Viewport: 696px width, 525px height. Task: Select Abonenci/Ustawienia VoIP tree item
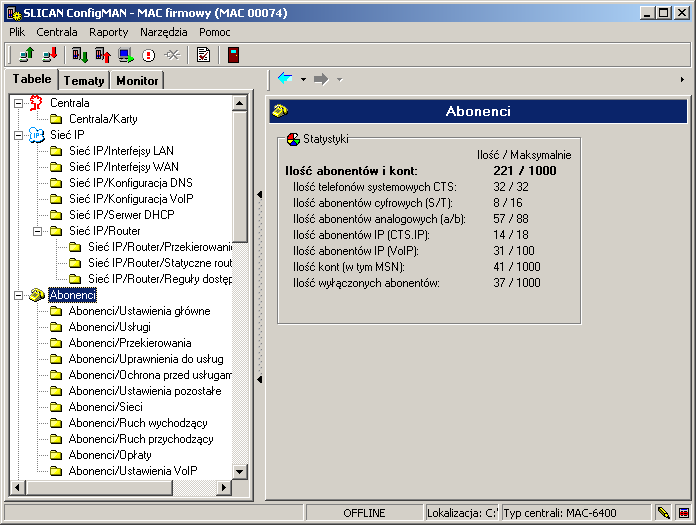[x=133, y=471]
